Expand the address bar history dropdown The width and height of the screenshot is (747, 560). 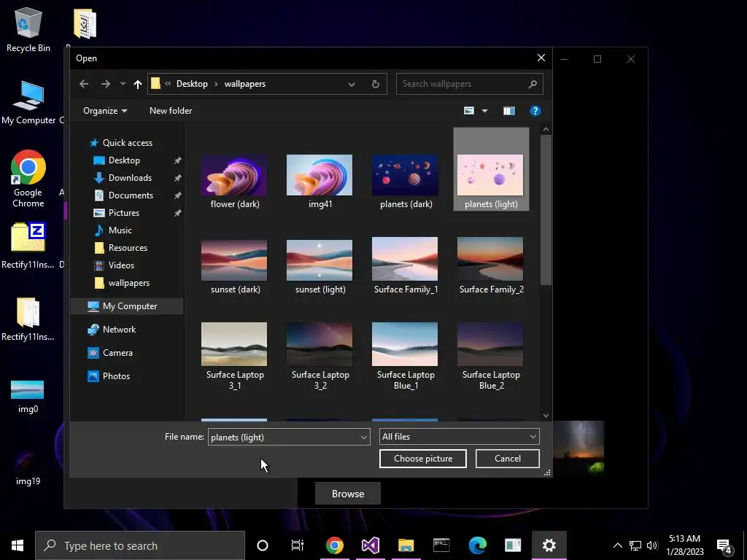pyautogui.click(x=351, y=85)
